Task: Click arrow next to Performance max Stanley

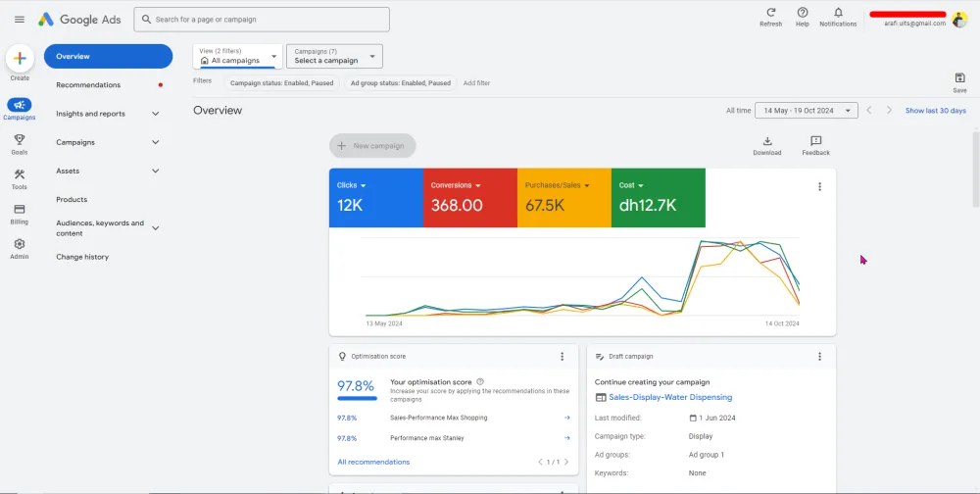Action: pos(566,438)
